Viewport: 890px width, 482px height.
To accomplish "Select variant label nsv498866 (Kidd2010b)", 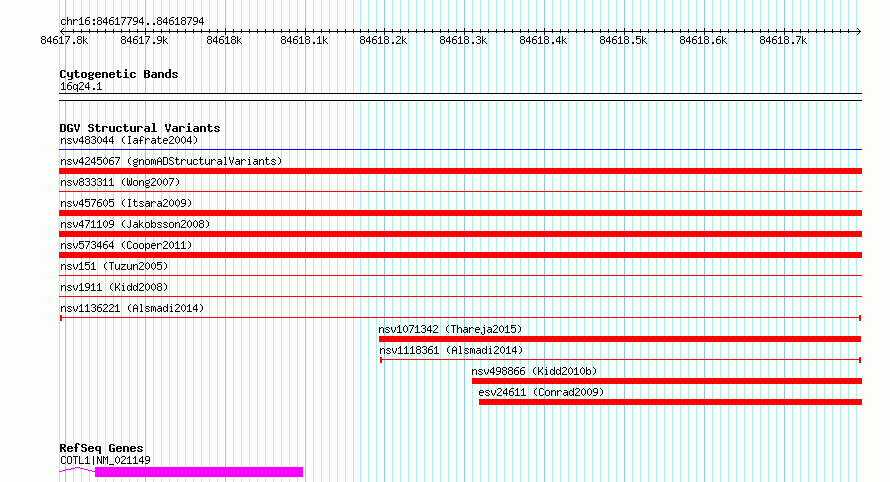I will click(x=534, y=371).
